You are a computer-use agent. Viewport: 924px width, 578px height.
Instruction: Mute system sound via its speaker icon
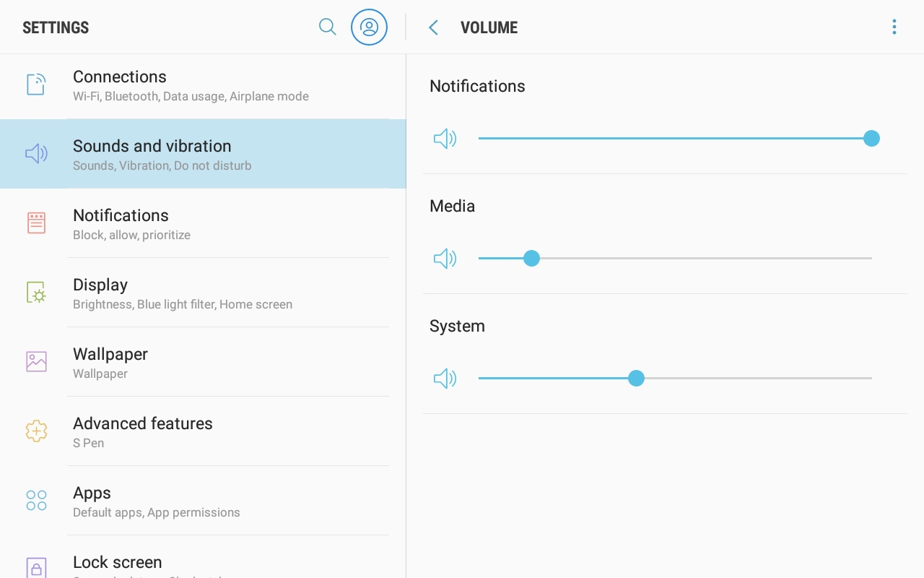click(x=445, y=378)
